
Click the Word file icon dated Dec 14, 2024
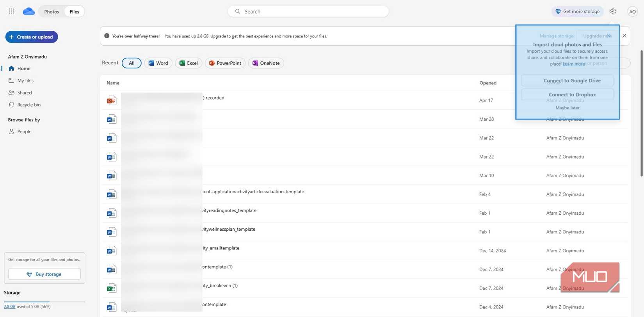pos(112,251)
